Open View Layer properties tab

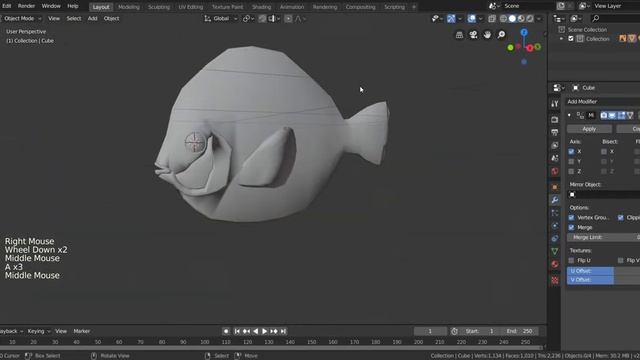(555, 145)
